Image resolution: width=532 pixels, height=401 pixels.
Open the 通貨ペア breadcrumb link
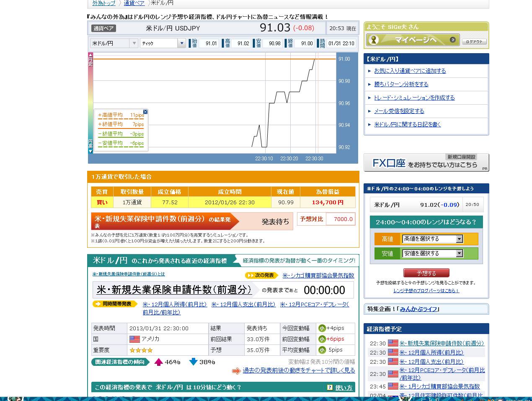tap(134, 3)
